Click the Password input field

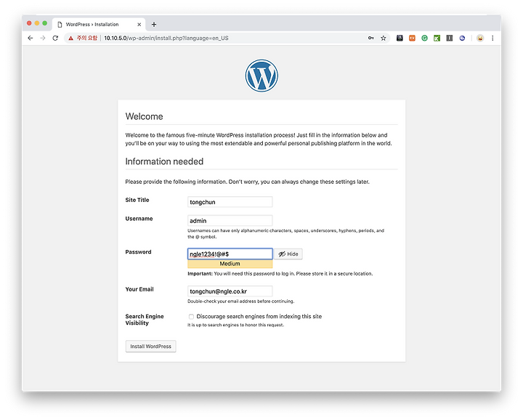tap(230, 254)
